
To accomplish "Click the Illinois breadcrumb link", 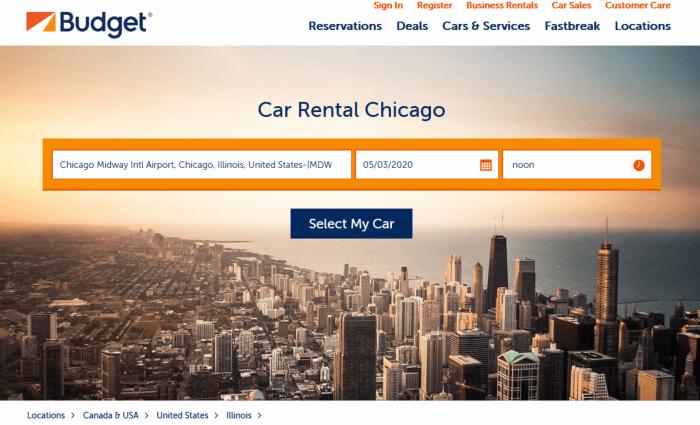I will pos(239,415).
